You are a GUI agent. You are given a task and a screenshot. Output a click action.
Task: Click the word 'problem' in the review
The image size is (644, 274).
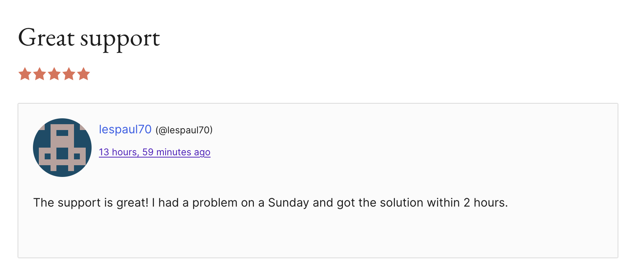(215, 203)
